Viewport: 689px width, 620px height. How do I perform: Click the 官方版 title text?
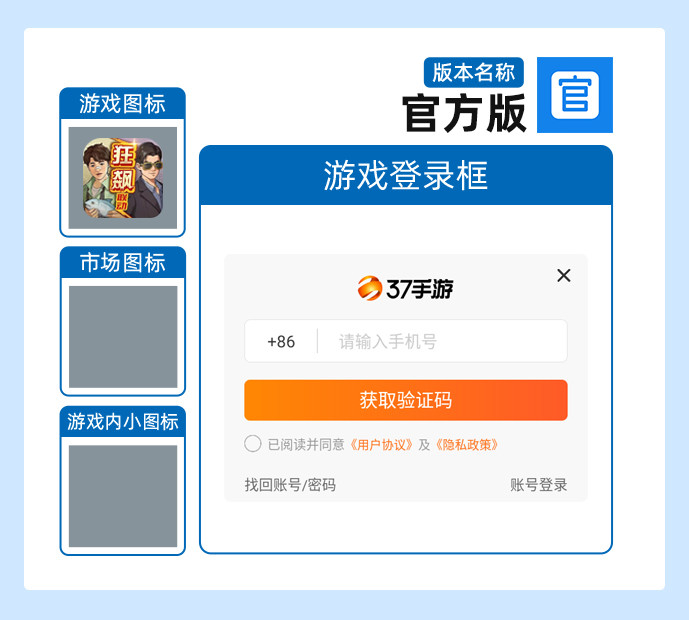pyautogui.click(x=464, y=113)
